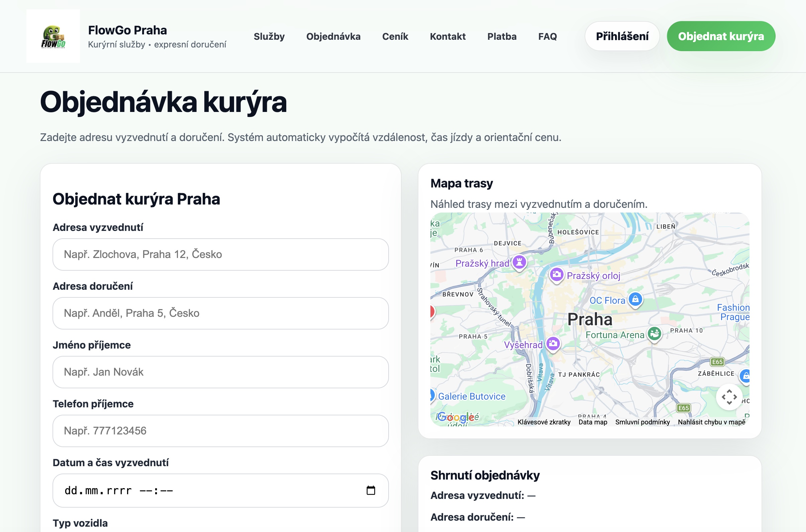806x532 pixels.
Task: Click the Google logo on the map
Action: coord(455,417)
